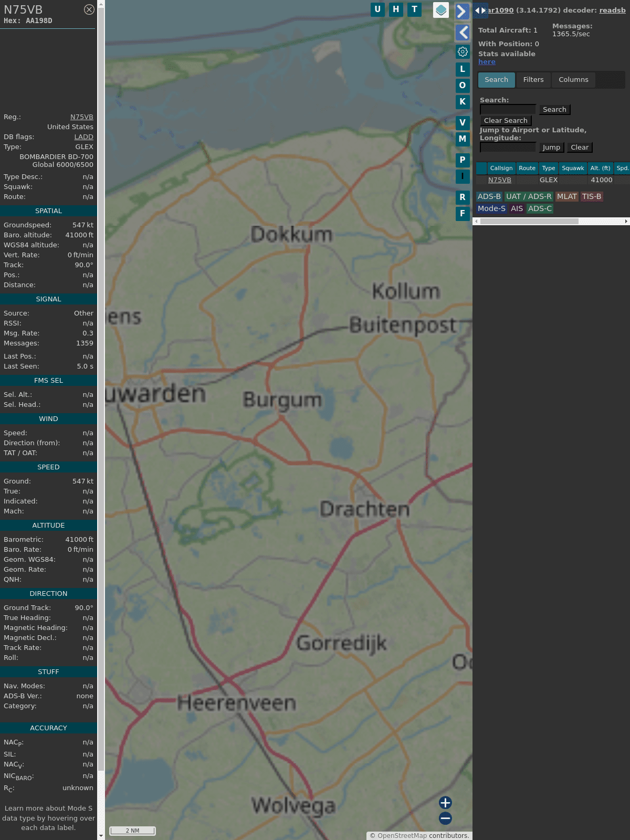Click the UAT / ADS-R legend swatch
The image size is (630, 840).
pyautogui.click(x=529, y=196)
